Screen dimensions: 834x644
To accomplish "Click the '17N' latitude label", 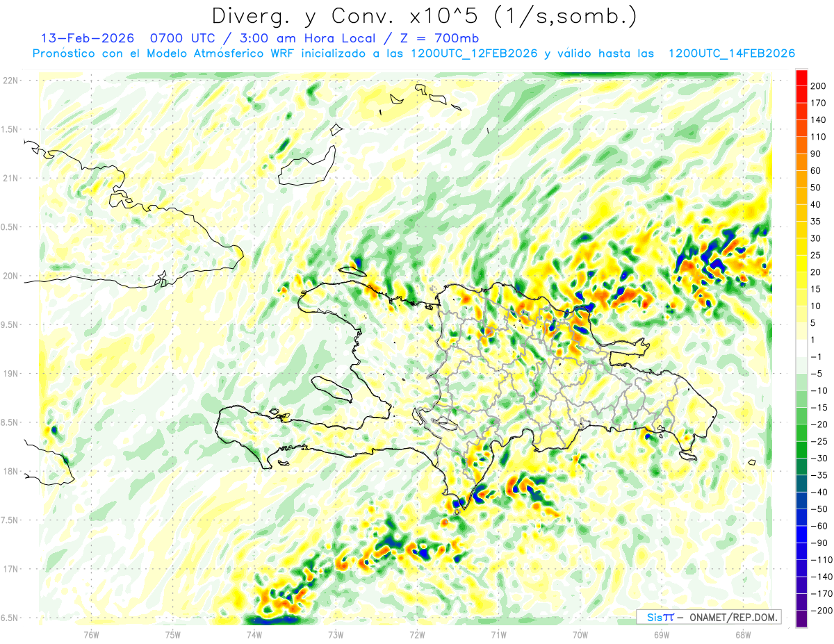I will click(10, 569).
